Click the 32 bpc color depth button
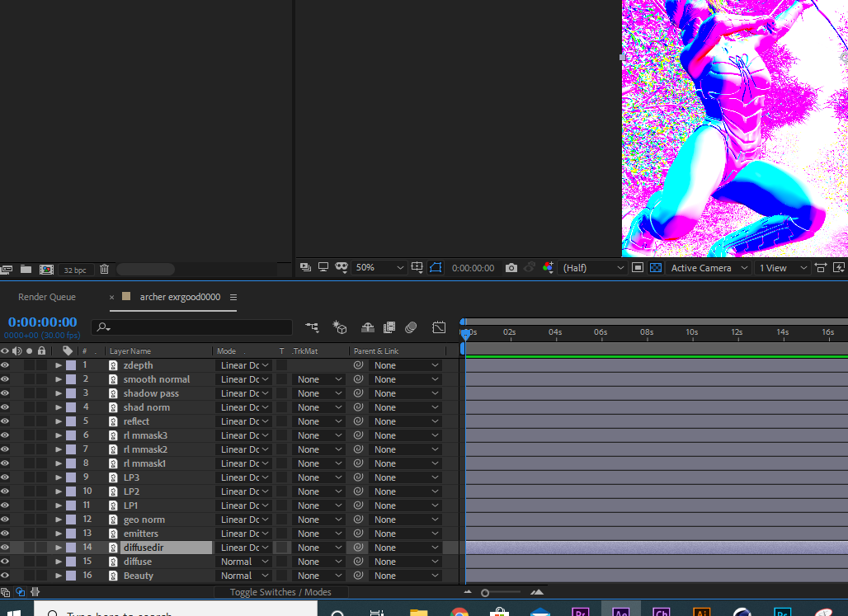 tap(75, 270)
